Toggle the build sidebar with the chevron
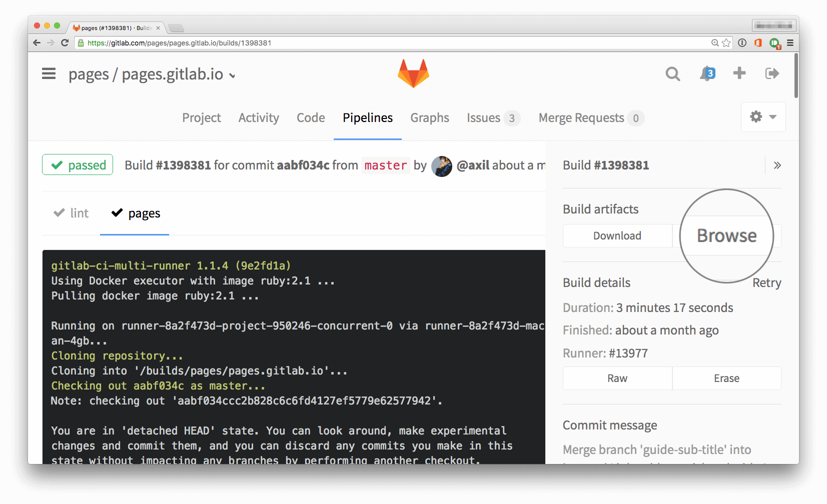Screen dimensions: 827x504 pos(776,164)
